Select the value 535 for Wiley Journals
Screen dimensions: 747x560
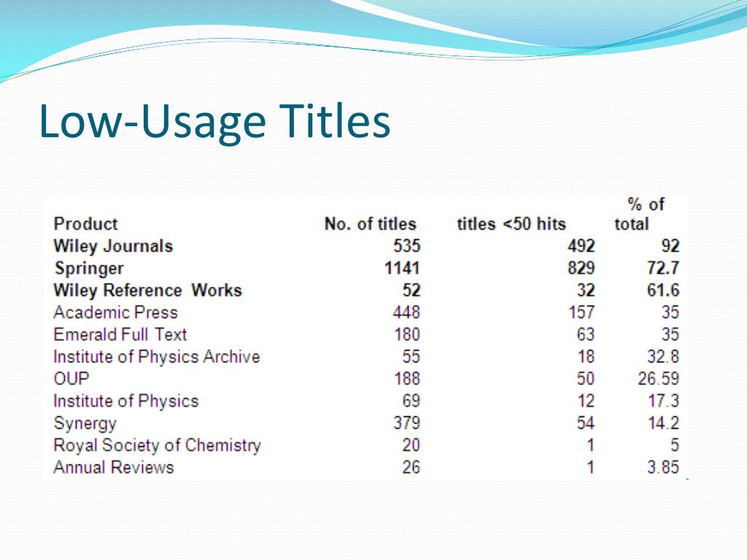(x=407, y=246)
